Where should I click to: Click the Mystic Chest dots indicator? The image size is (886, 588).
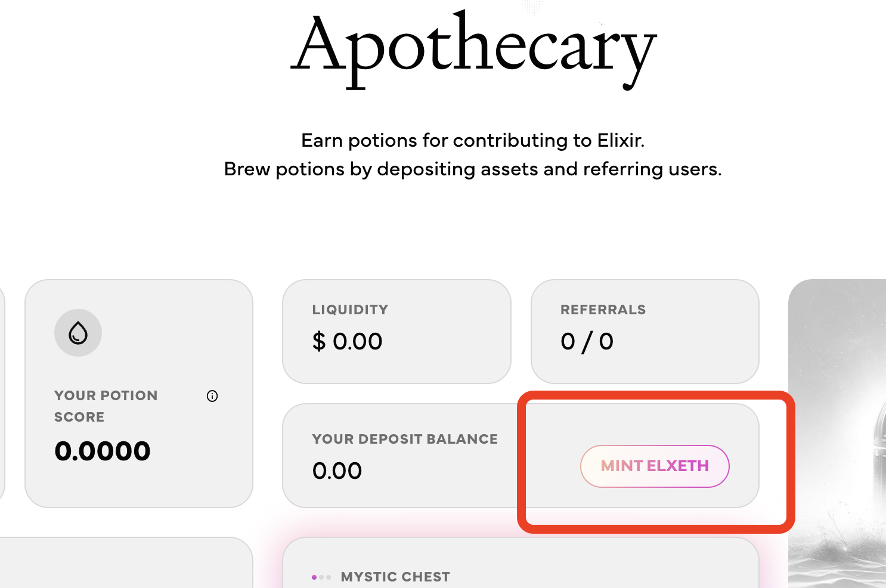[x=321, y=577]
